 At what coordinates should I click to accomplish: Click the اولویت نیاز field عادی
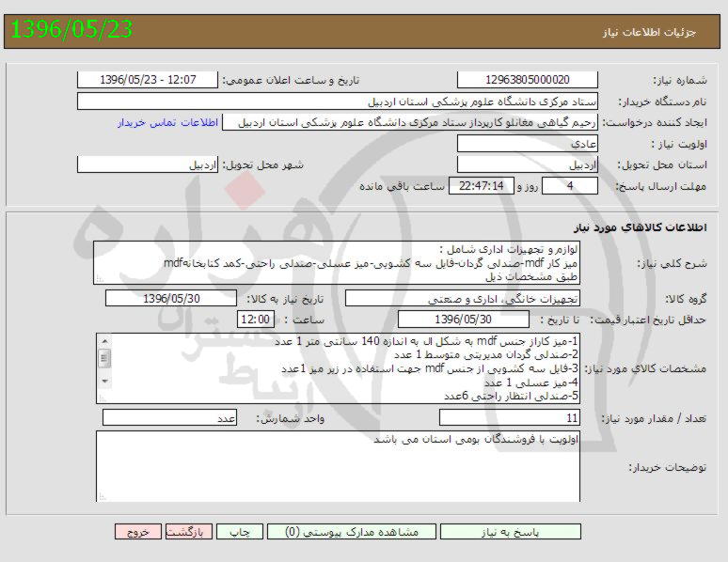click(x=528, y=144)
